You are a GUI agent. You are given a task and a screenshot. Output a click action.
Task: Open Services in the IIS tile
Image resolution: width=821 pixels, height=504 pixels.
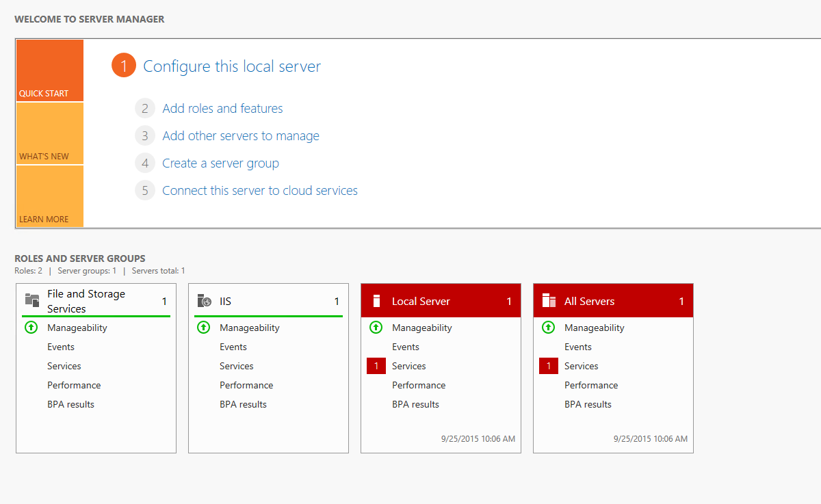pyautogui.click(x=237, y=366)
